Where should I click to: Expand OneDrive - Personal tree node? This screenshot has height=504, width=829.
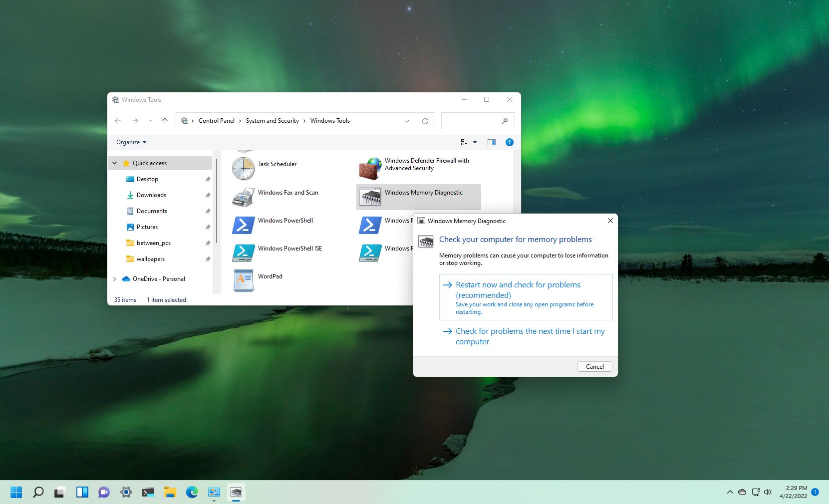tap(115, 279)
